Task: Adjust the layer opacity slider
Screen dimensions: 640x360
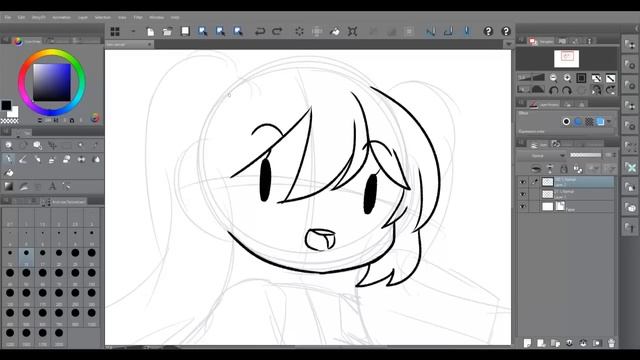Action: pos(586,155)
